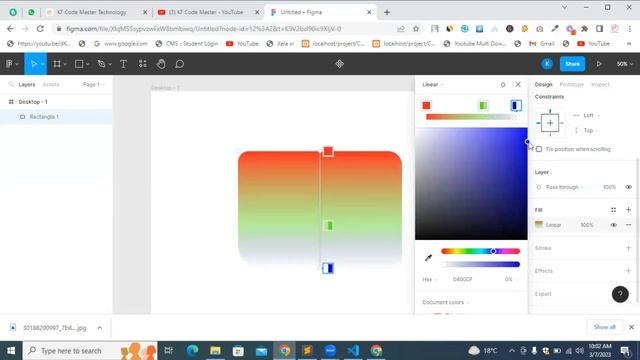Open the Linear gradient type dropdown
Viewport: 640px width, 360px height.
(x=433, y=84)
